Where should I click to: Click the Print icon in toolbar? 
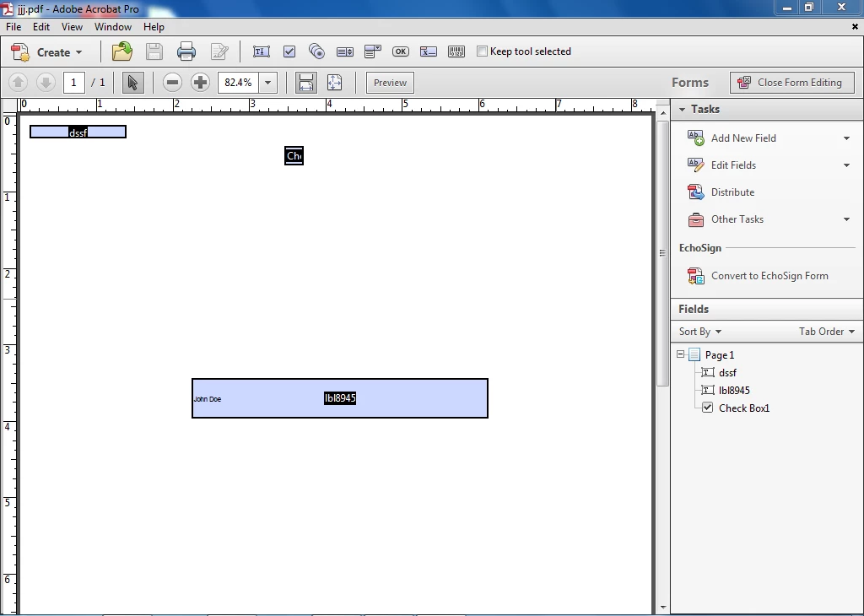(186, 51)
